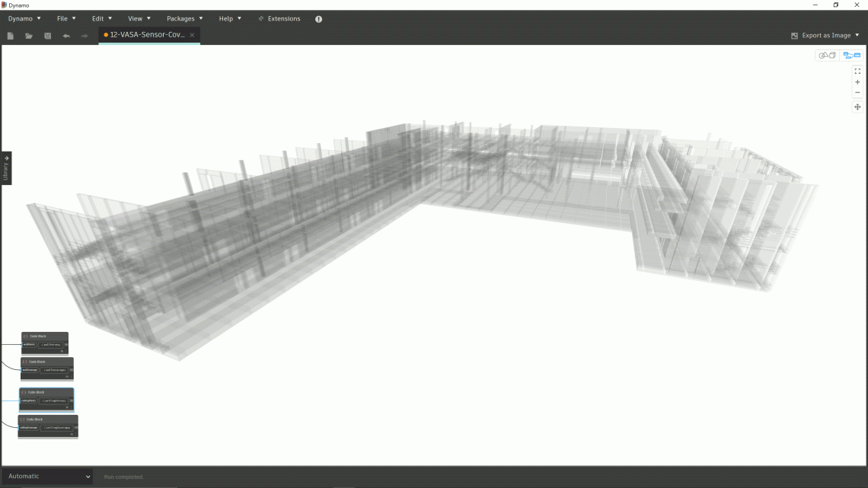This screenshot has width=868, height=488.
Task: Click the Zoom to Fit icon
Action: click(857, 71)
